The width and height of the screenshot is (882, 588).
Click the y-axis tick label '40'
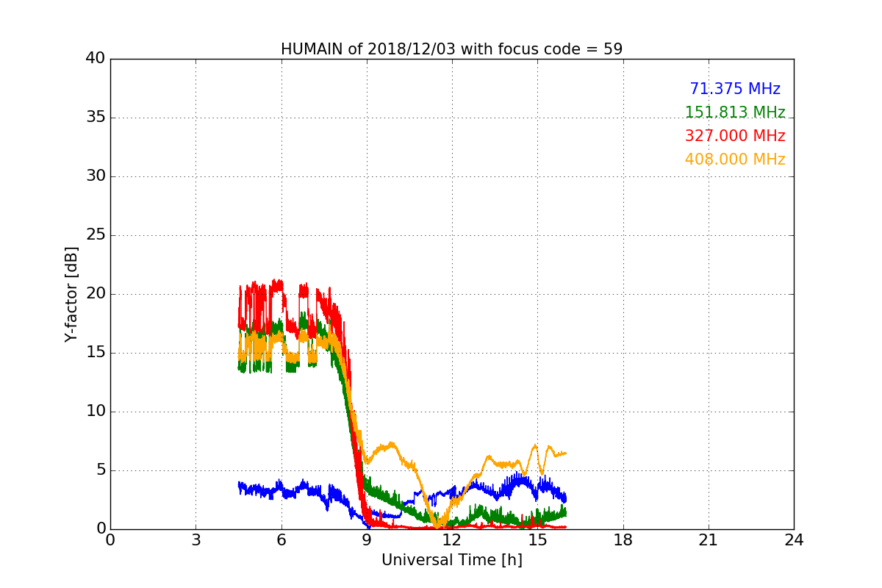tap(95, 59)
